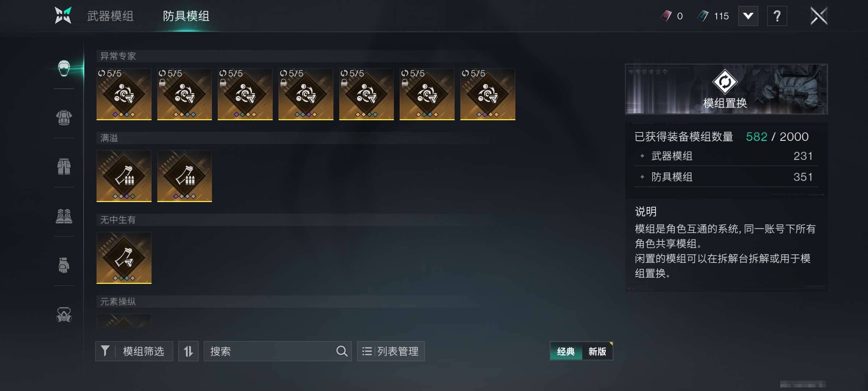Switch to 经典 view mode
This screenshot has width=868, height=391.
[566, 351]
